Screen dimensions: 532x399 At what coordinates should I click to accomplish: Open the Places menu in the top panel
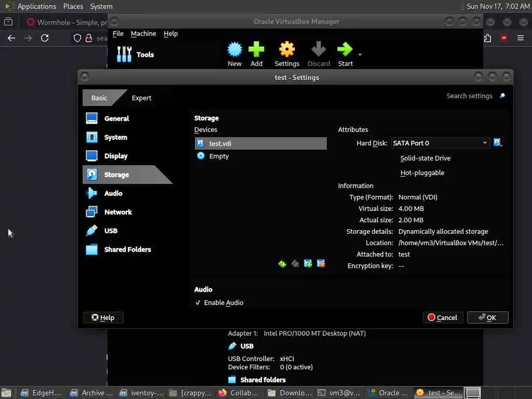coord(73,6)
